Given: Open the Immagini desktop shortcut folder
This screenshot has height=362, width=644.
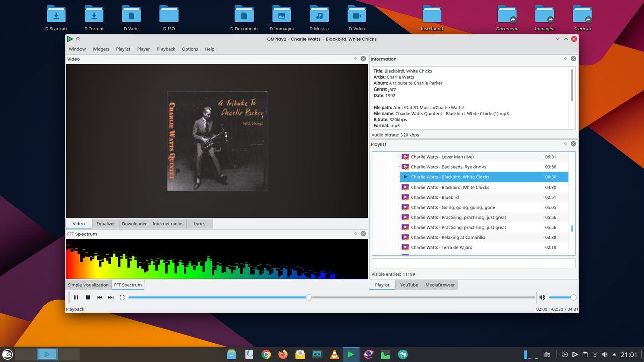Looking at the screenshot, I should [x=544, y=18].
